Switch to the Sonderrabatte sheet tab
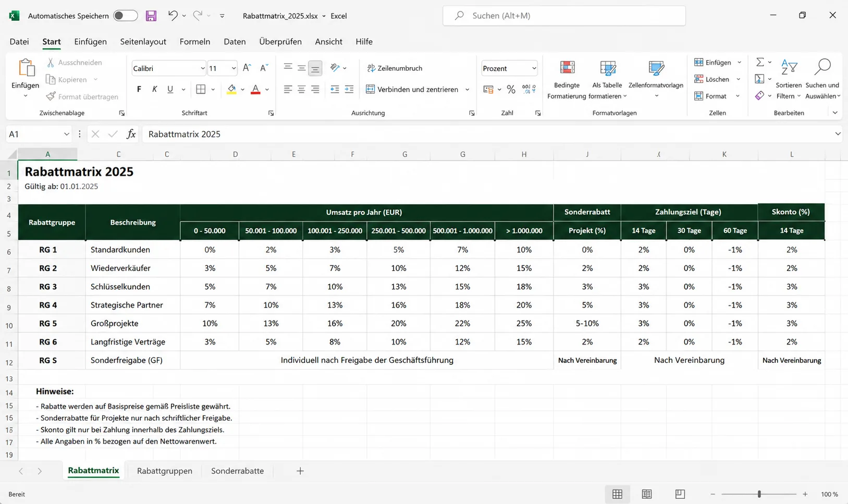 tap(237, 471)
